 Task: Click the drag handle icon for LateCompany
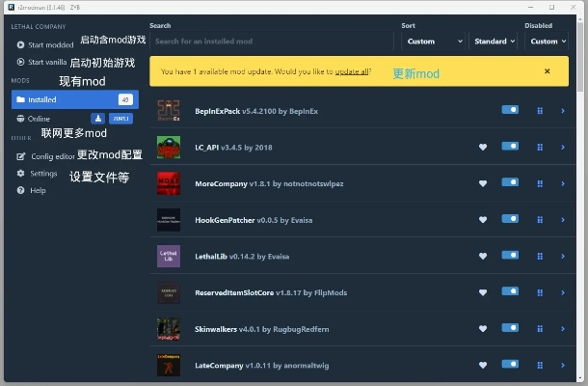pyautogui.click(x=540, y=365)
